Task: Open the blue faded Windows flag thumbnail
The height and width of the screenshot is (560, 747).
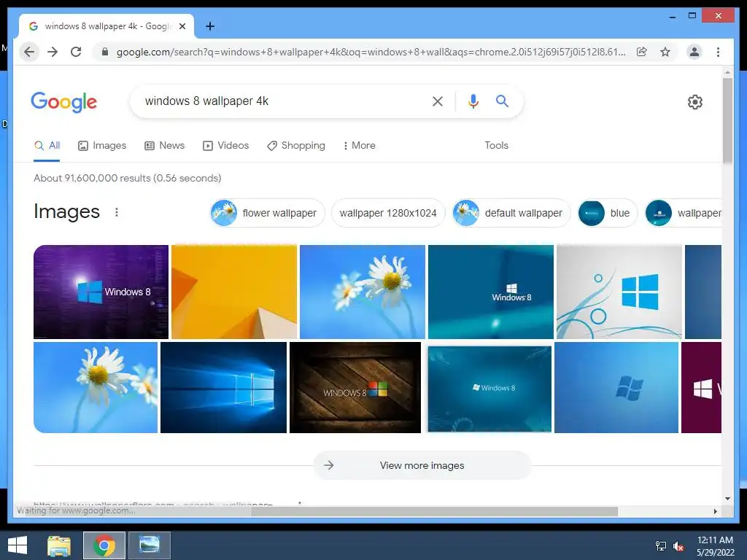Action: pos(616,388)
